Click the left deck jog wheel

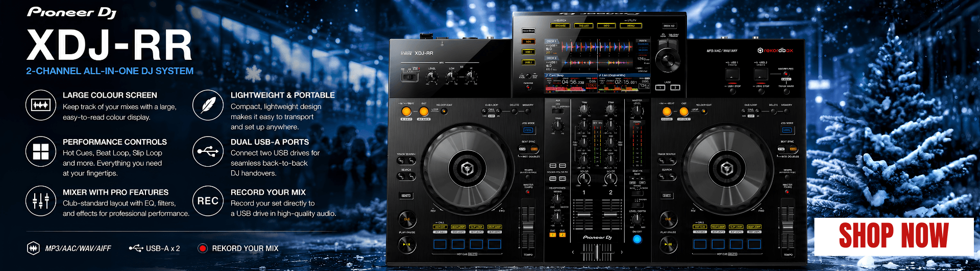(x=467, y=168)
